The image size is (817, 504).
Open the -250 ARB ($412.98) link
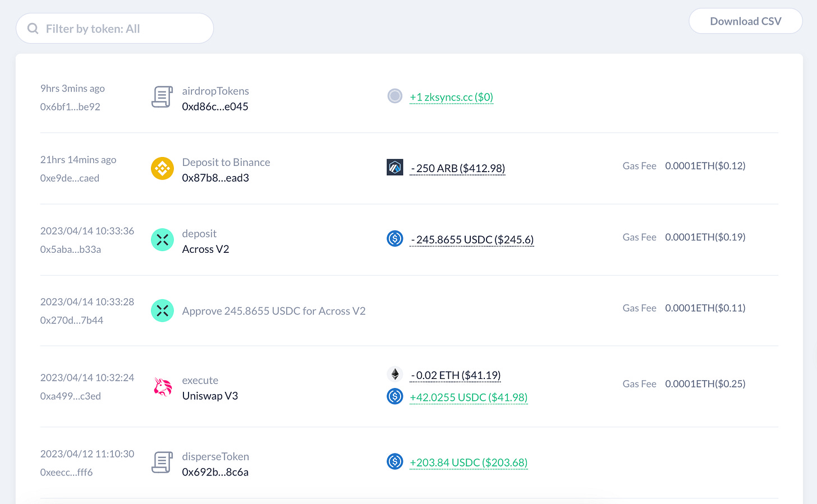coord(457,168)
